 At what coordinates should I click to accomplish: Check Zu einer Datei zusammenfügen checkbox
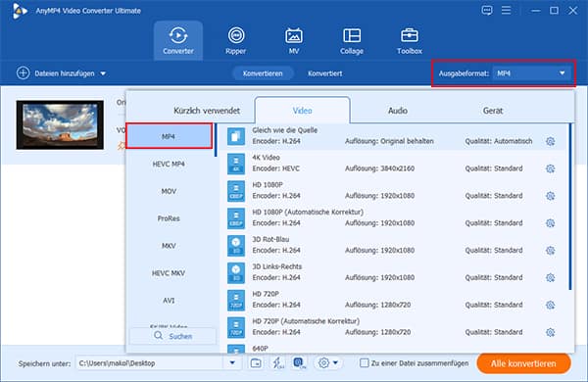point(364,362)
